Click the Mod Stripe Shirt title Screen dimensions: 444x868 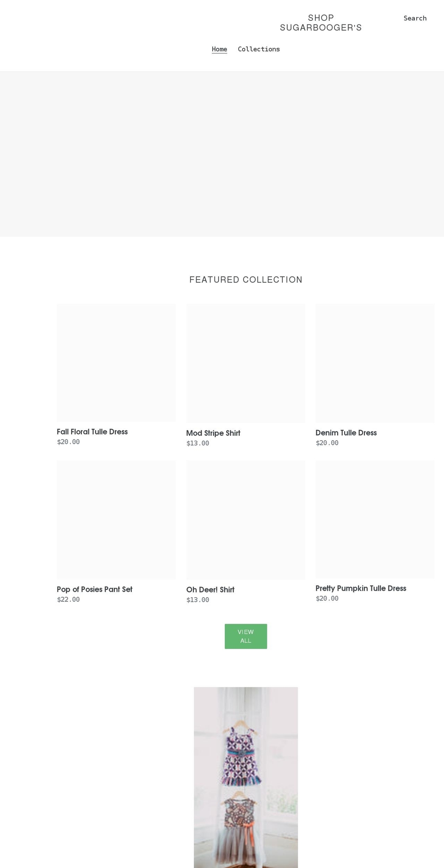pos(213,433)
